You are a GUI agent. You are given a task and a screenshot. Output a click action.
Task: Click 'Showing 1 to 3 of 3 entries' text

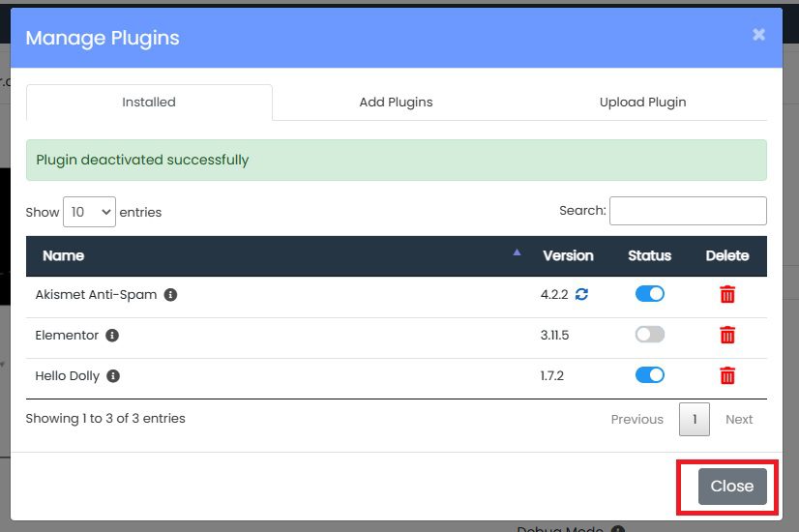105,419
